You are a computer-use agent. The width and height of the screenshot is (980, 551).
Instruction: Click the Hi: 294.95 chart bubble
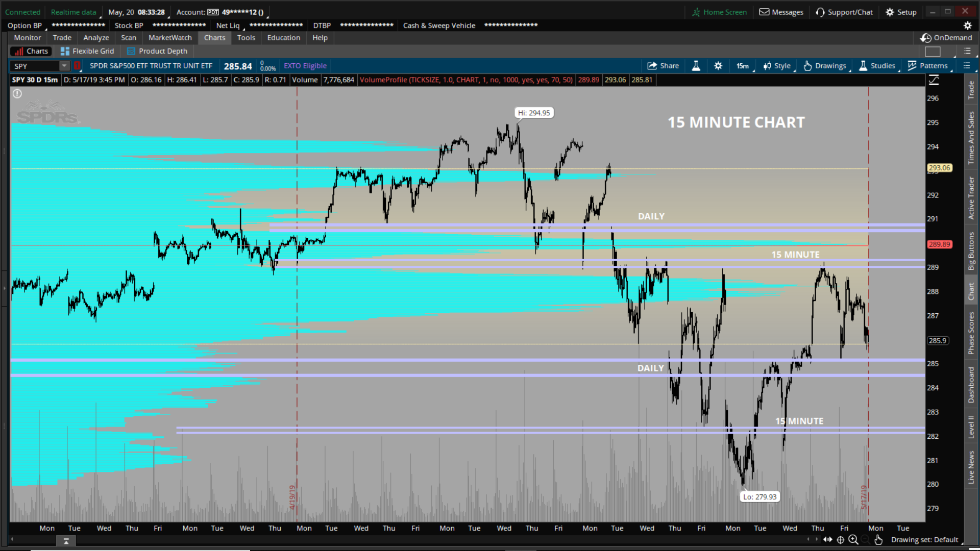coord(534,113)
